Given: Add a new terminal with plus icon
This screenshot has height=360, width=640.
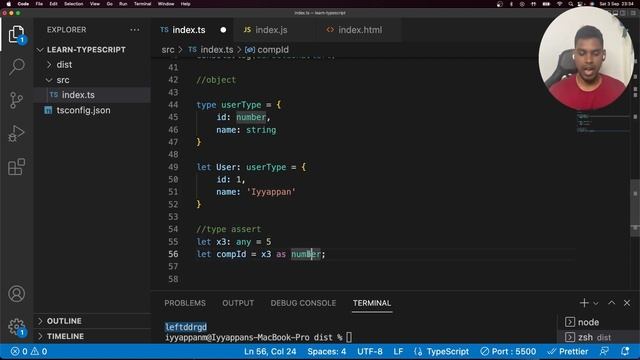Looking at the screenshot, I should coord(584,303).
